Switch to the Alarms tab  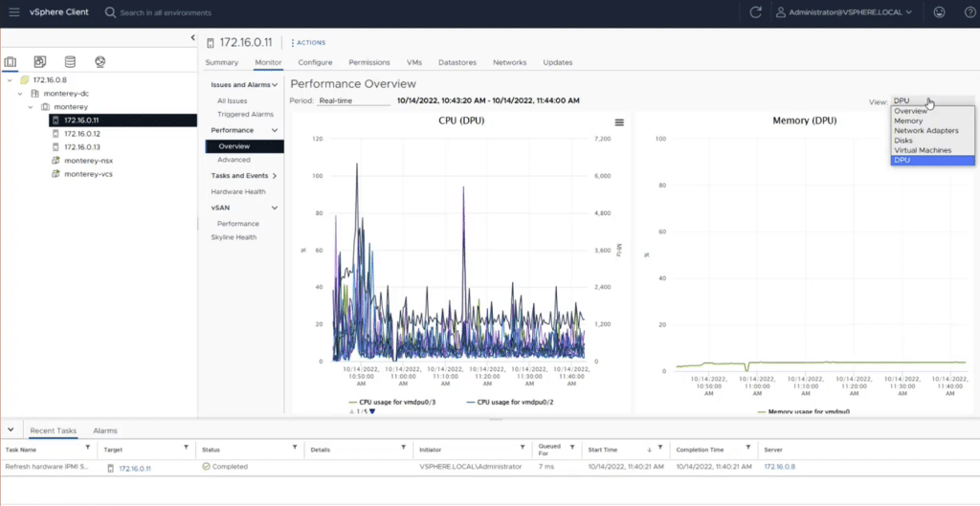coord(105,431)
